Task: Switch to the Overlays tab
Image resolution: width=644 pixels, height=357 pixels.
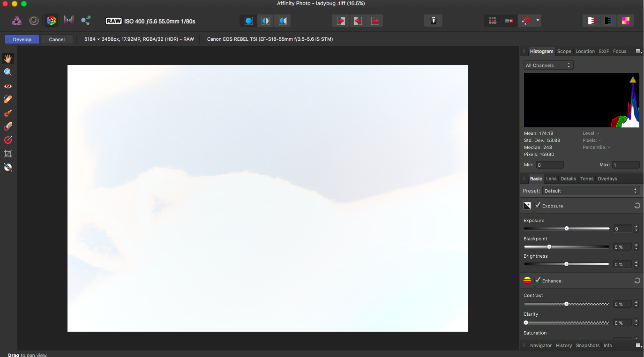Action: click(x=607, y=178)
